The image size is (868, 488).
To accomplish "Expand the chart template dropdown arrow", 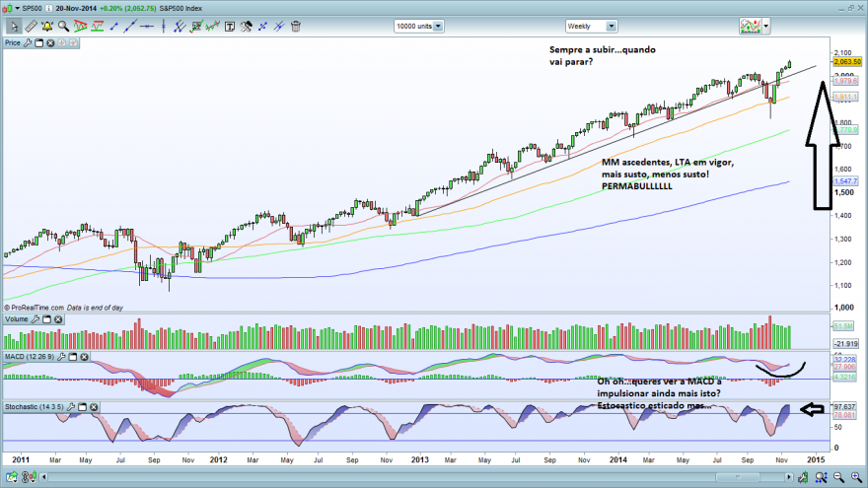I will coord(766,26).
